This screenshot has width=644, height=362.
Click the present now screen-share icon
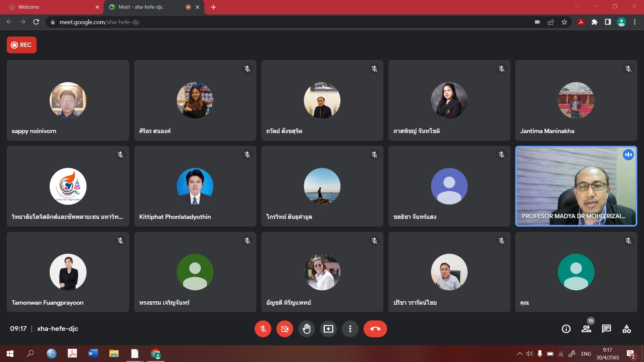[328, 329]
